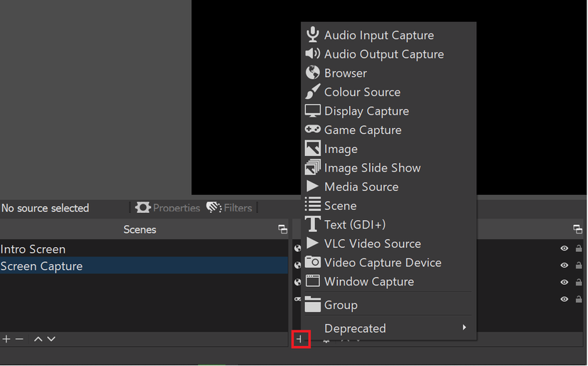Toggle visibility eye of the first source row

(x=564, y=249)
